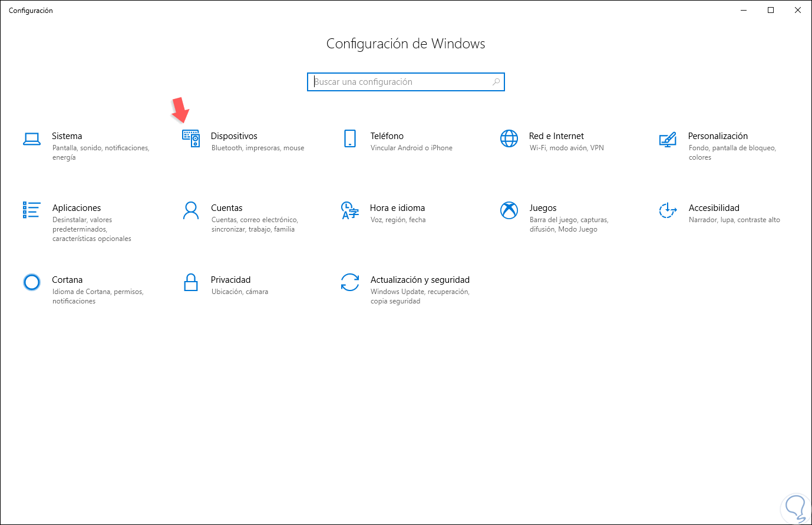Open Actualización y seguridad title
This screenshot has height=525, width=812.
(x=420, y=280)
